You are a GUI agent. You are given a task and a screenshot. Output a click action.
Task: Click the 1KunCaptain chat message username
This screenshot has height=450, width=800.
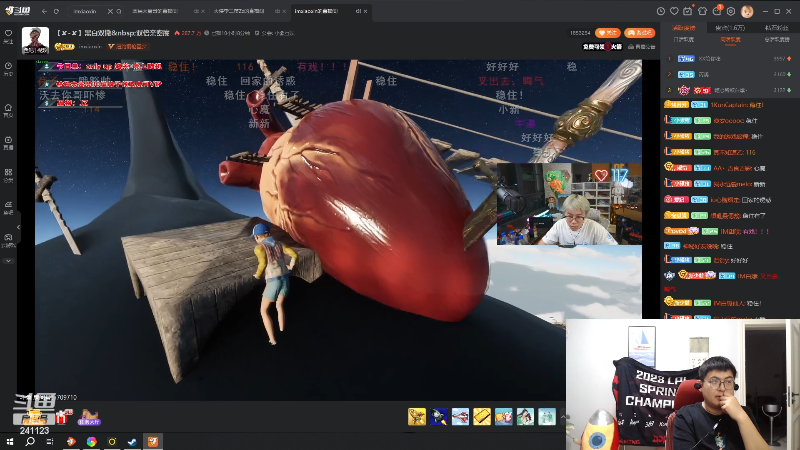727,105
